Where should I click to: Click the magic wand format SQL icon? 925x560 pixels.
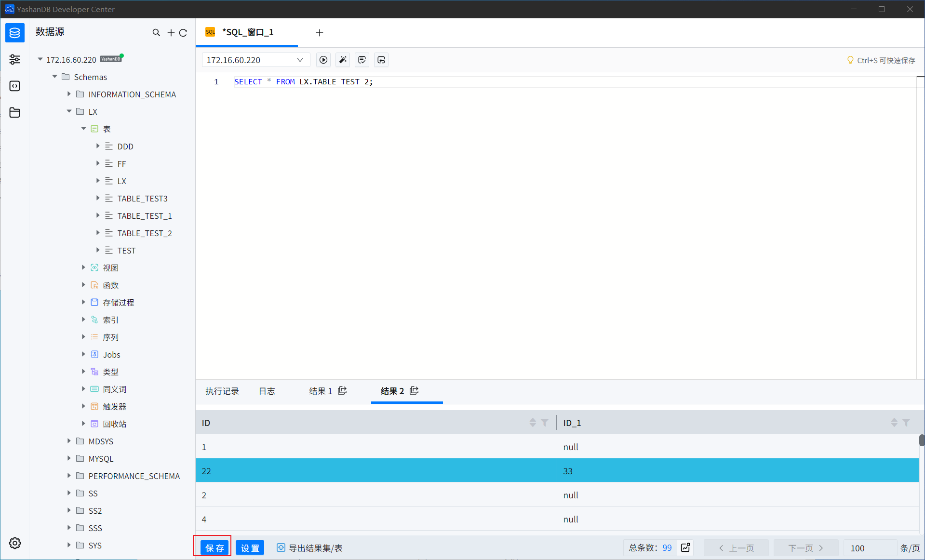pyautogui.click(x=343, y=60)
